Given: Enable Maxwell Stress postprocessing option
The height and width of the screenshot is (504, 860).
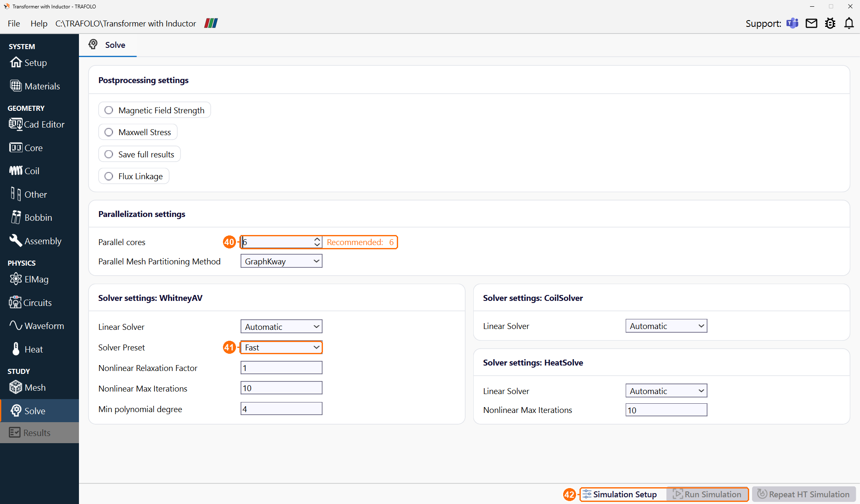Looking at the screenshot, I should click(x=138, y=132).
